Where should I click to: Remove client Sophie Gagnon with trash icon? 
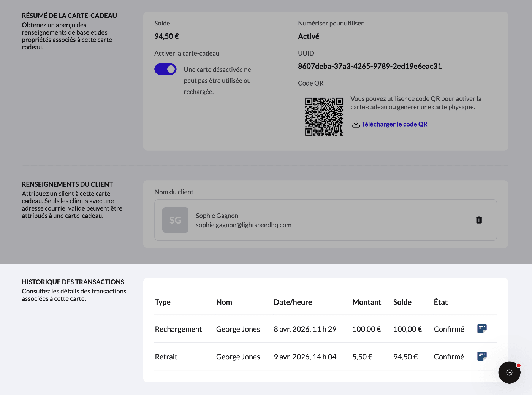point(479,220)
